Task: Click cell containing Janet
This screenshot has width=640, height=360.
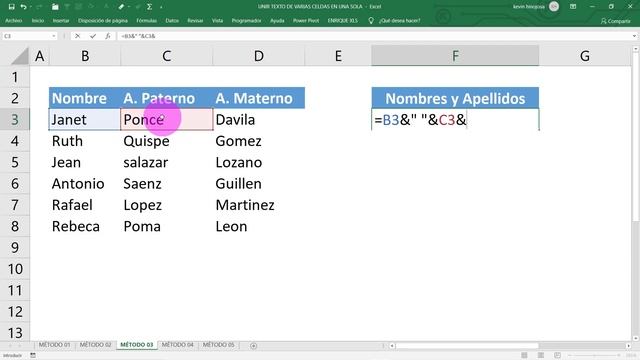Action: [x=84, y=120]
